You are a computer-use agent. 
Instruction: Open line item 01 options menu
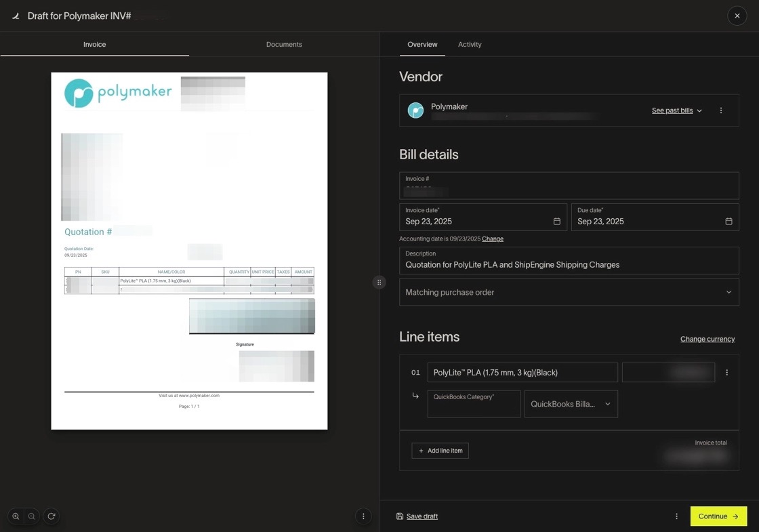pyautogui.click(x=726, y=373)
